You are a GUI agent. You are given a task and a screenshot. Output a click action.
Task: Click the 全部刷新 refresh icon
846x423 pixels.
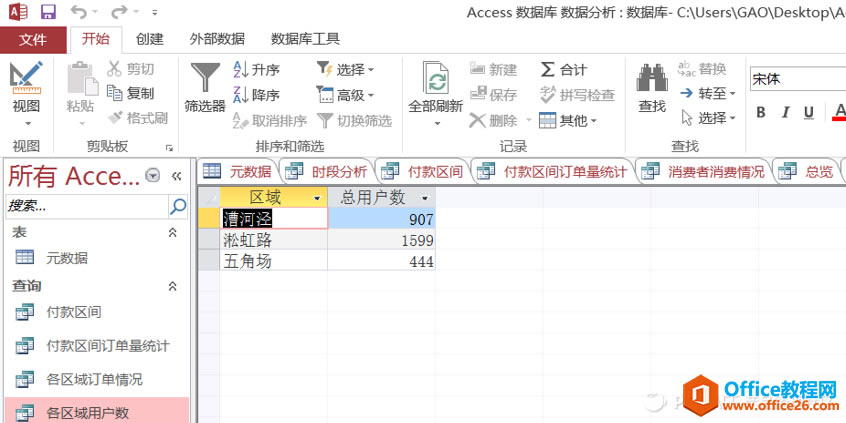tap(435, 79)
